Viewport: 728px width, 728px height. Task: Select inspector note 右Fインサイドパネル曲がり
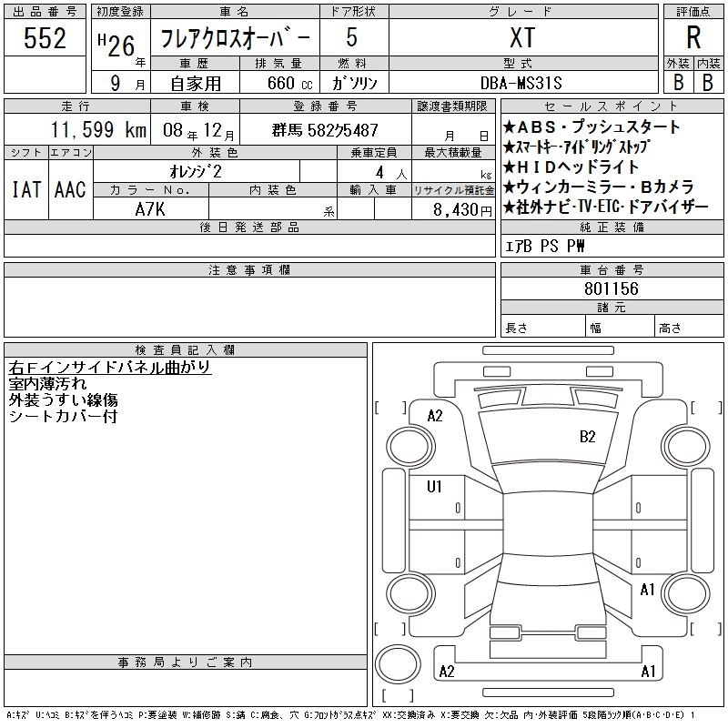(x=109, y=368)
